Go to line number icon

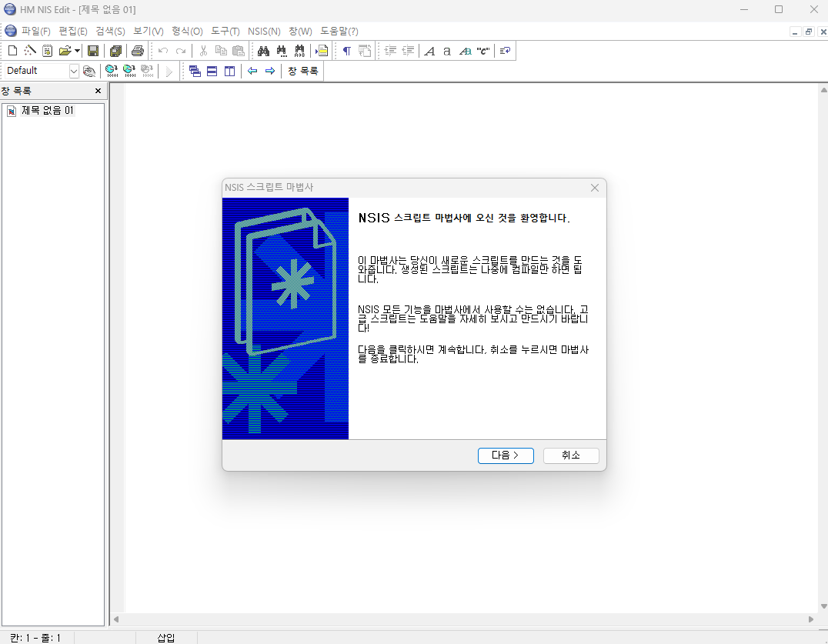coord(322,51)
